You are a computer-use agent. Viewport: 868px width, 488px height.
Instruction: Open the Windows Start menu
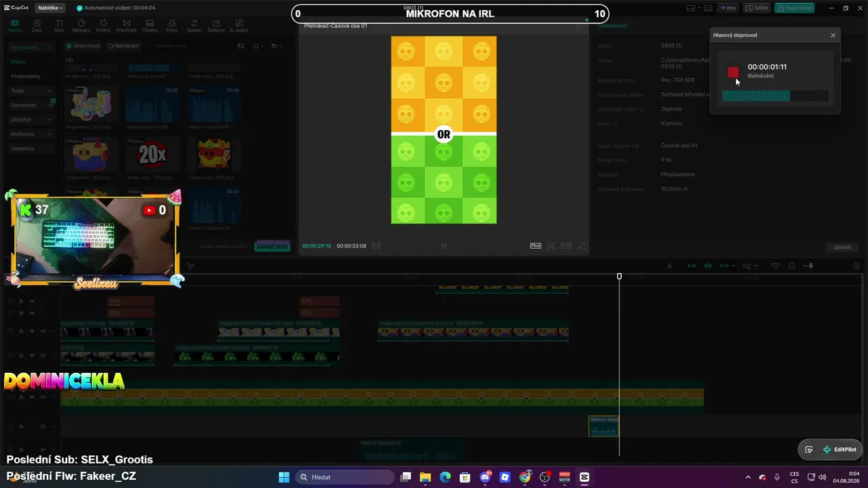[x=284, y=477]
